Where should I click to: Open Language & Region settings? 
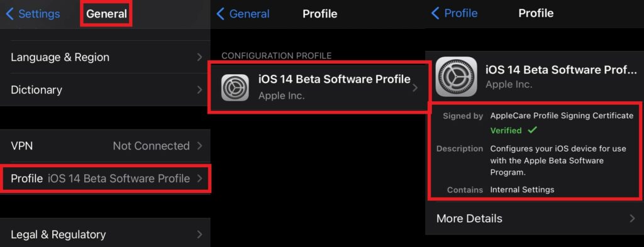(x=105, y=57)
